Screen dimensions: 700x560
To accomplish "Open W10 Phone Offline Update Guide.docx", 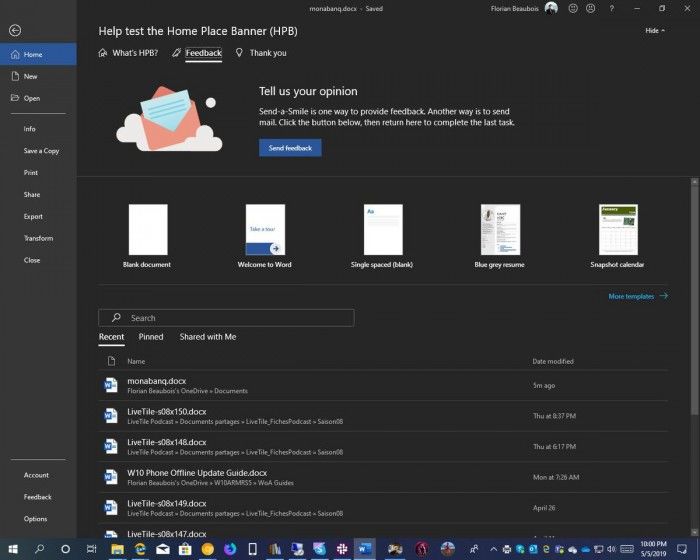I will [197, 472].
